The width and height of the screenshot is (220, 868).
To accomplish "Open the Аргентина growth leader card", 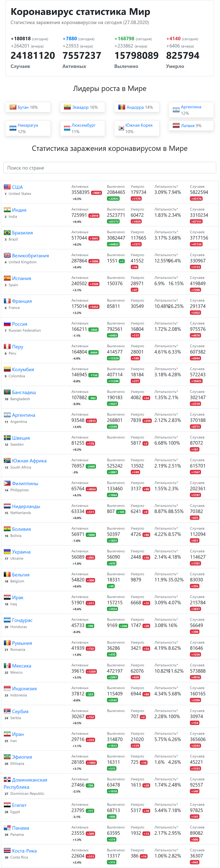I will (191, 110).
